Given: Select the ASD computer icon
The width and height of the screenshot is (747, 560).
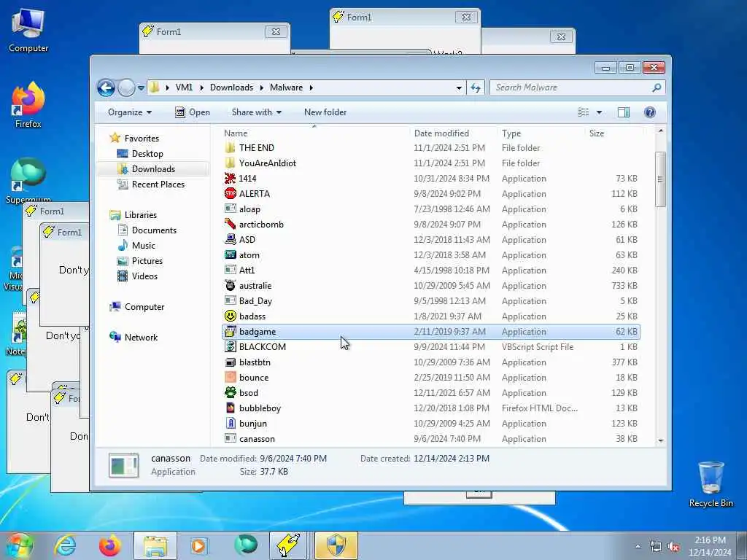Looking at the screenshot, I should click(230, 239).
